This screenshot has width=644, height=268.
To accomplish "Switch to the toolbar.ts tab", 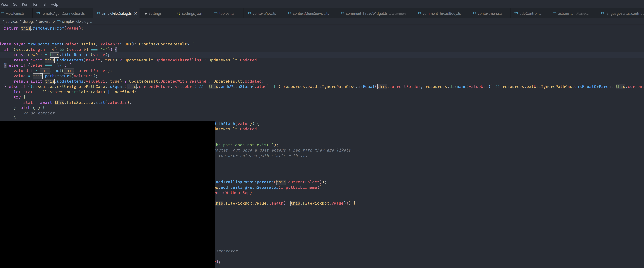I will (227, 14).
